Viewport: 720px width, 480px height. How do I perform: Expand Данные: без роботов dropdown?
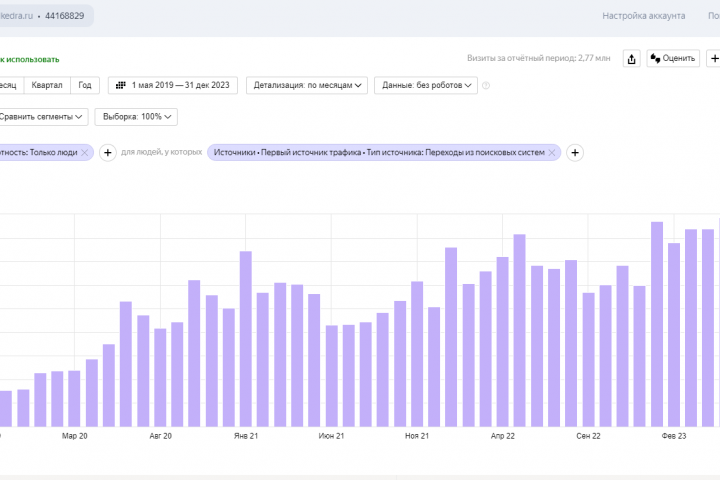426,86
